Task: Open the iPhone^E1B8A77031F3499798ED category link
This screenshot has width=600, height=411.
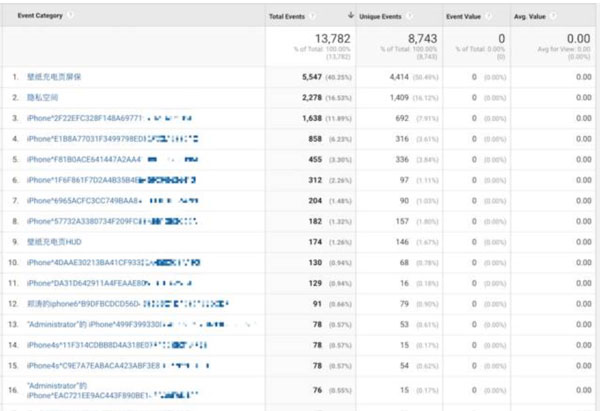Action: [86, 138]
